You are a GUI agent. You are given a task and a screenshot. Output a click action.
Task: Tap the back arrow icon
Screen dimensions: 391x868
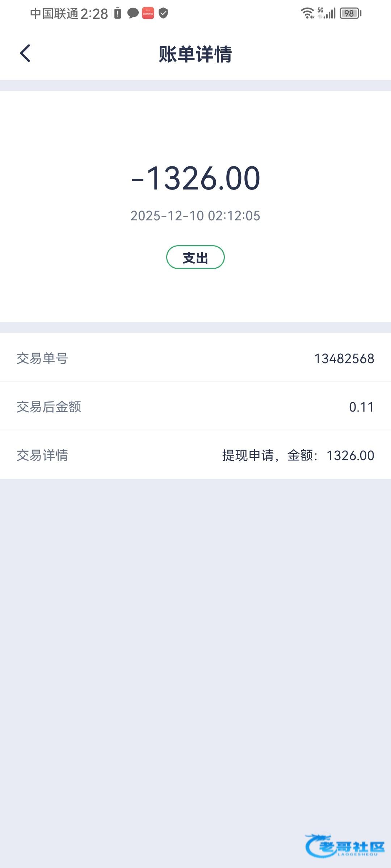(x=25, y=54)
